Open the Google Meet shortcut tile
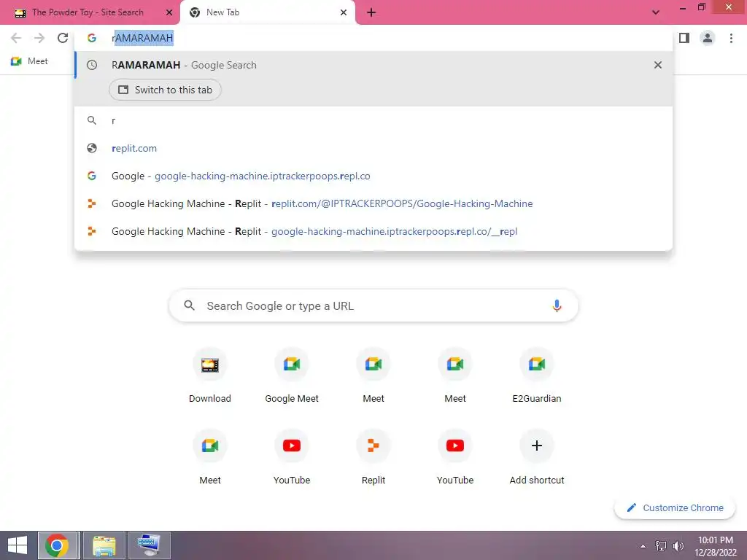This screenshot has width=747, height=560. point(292,376)
